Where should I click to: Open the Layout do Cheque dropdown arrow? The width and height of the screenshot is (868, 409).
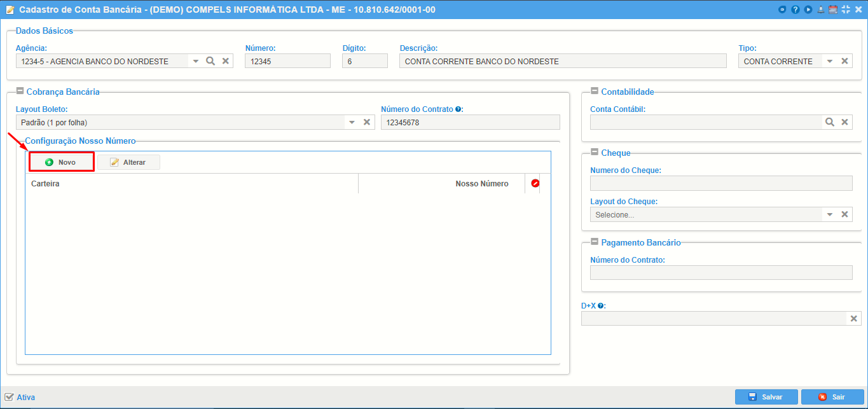click(829, 214)
